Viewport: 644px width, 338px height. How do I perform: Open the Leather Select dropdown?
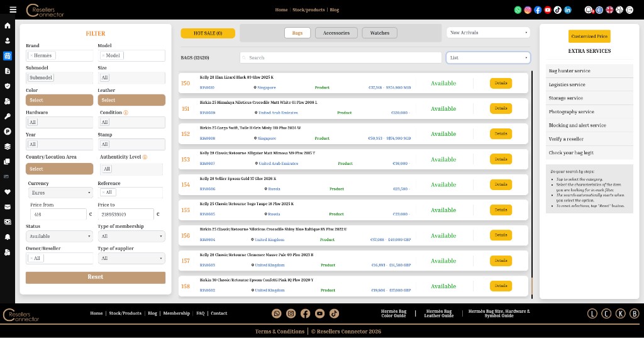pos(131,100)
